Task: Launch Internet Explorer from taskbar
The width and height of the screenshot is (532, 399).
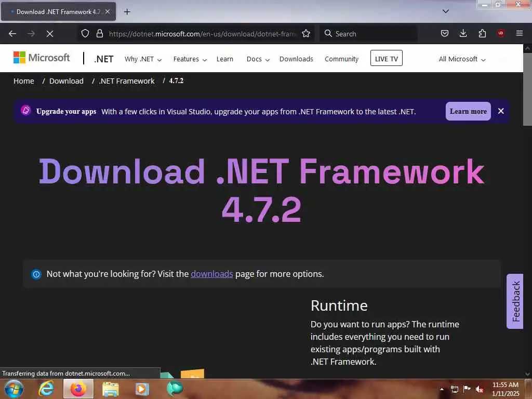Action: 46,389
